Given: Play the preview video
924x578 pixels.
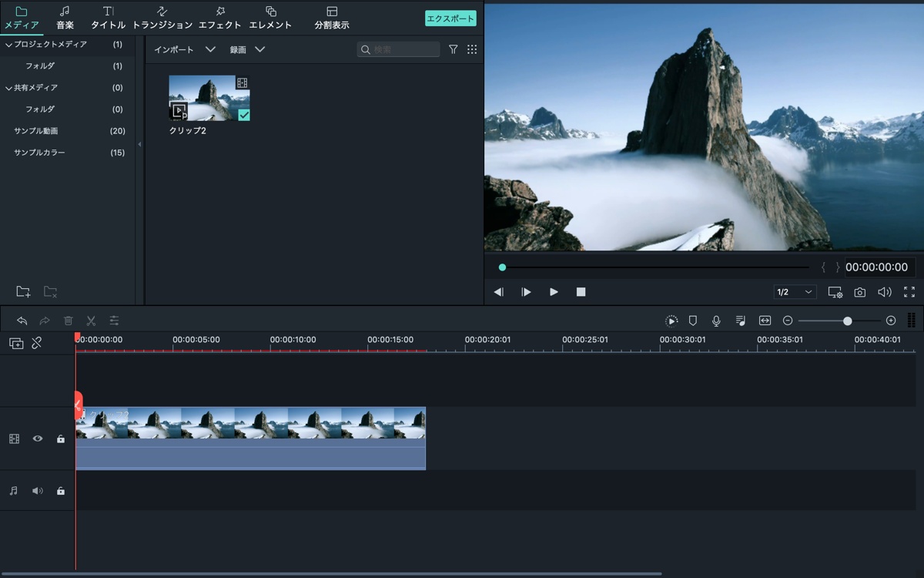Looking at the screenshot, I should 554,292.
